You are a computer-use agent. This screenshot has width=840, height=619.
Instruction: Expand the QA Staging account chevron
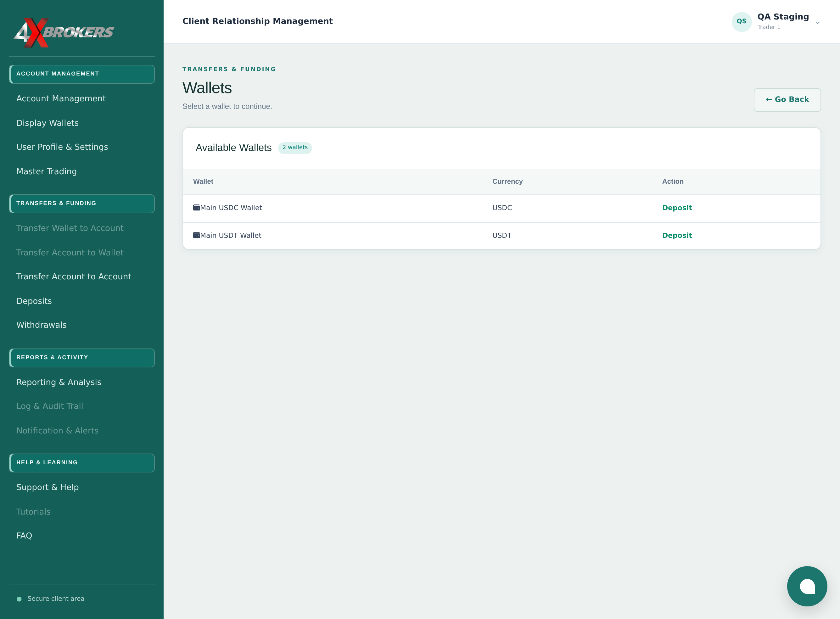click(x=818, y=23)
